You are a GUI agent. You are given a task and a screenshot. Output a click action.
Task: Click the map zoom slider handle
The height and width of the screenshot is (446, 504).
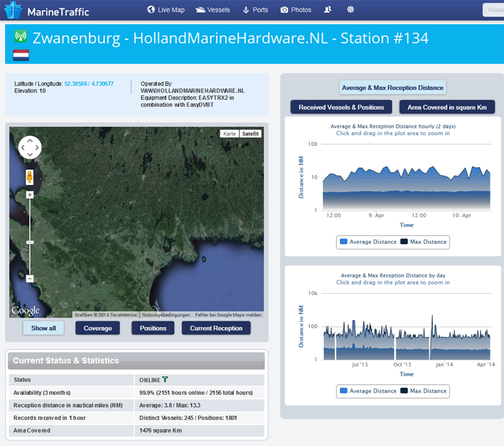tap(30, 243)
